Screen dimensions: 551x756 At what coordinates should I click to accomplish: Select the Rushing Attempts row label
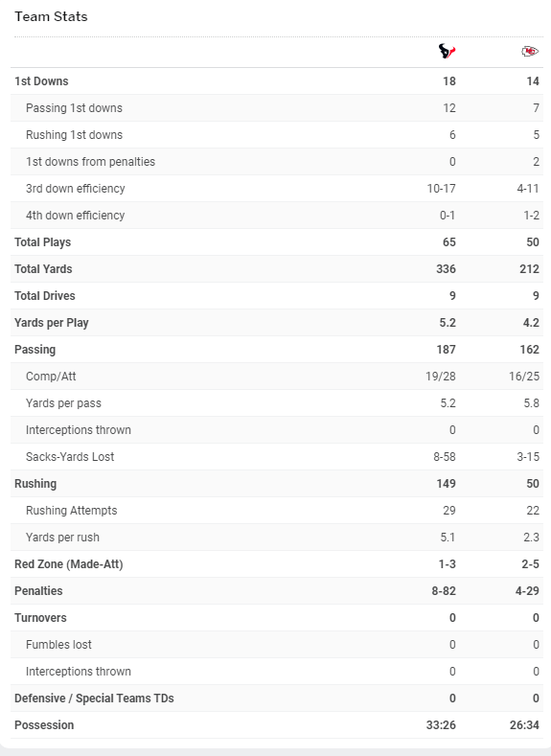(71, 511)
